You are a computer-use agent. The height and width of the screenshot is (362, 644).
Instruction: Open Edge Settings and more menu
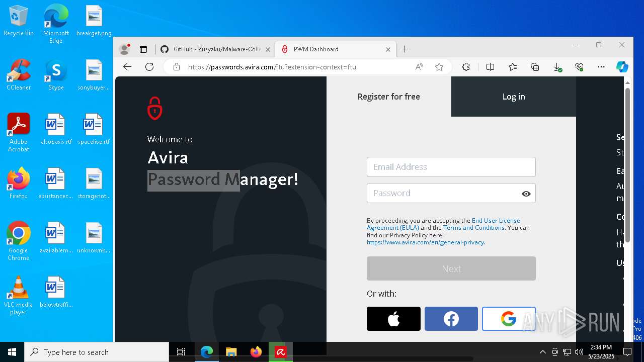(x=601, y=67)
